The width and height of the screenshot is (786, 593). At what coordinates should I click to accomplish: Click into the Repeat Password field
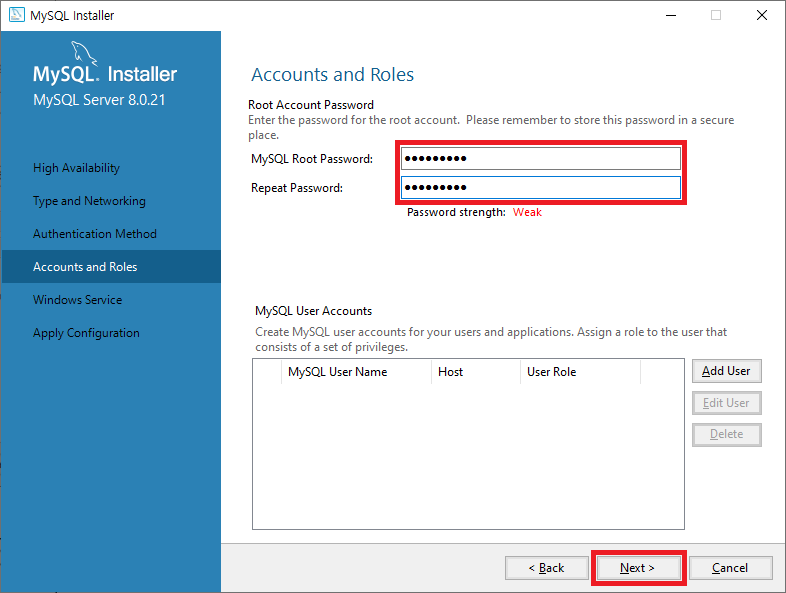click(540, 187)
